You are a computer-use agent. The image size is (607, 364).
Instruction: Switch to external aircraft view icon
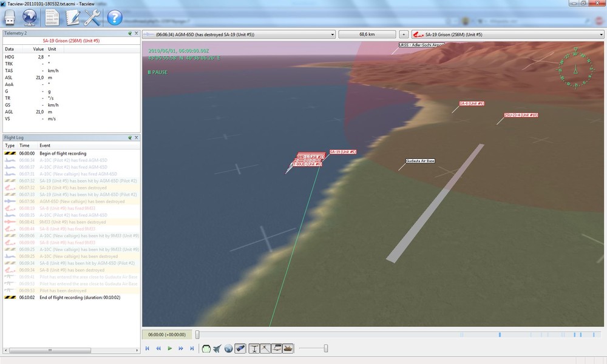(217, 348)
